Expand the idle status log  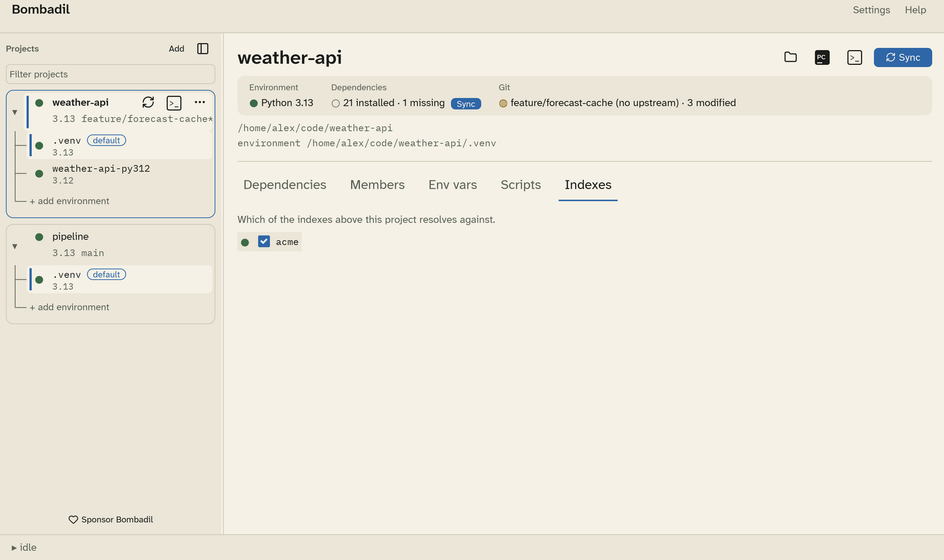[24, 548]
